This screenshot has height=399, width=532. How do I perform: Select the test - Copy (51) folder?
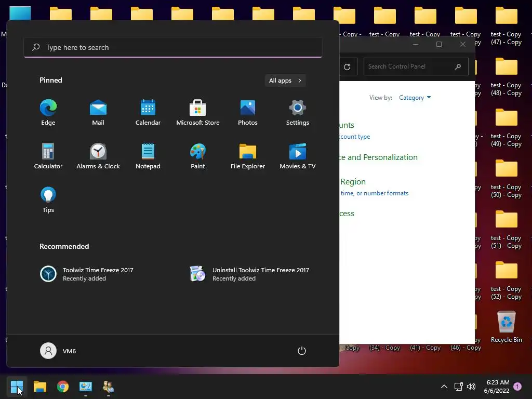(506, 230)
